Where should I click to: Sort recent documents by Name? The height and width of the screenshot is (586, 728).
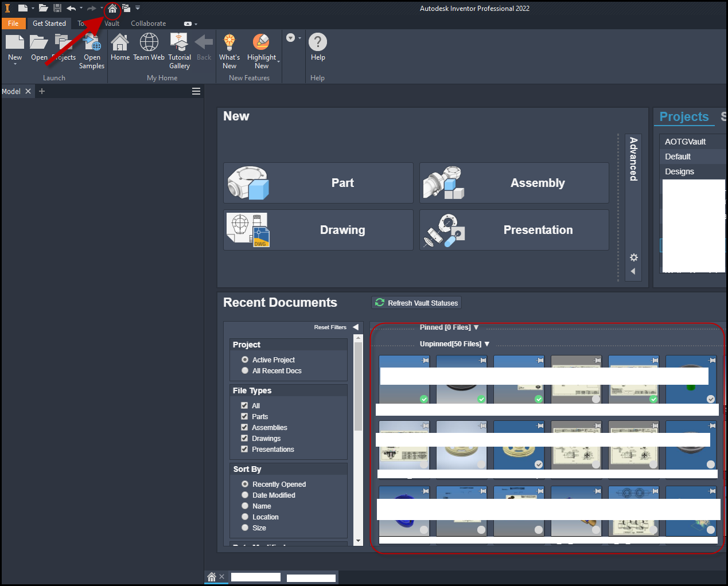click(245, 506)
